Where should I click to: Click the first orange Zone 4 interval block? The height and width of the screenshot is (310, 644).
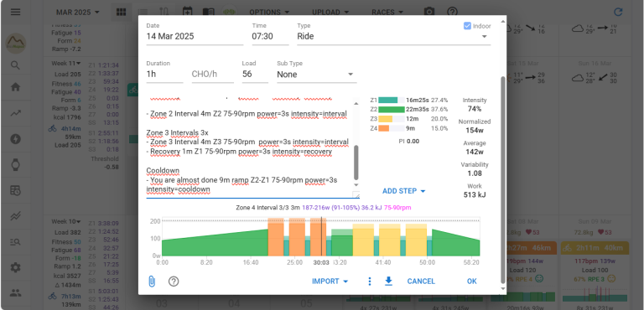[x=276, y=236]
